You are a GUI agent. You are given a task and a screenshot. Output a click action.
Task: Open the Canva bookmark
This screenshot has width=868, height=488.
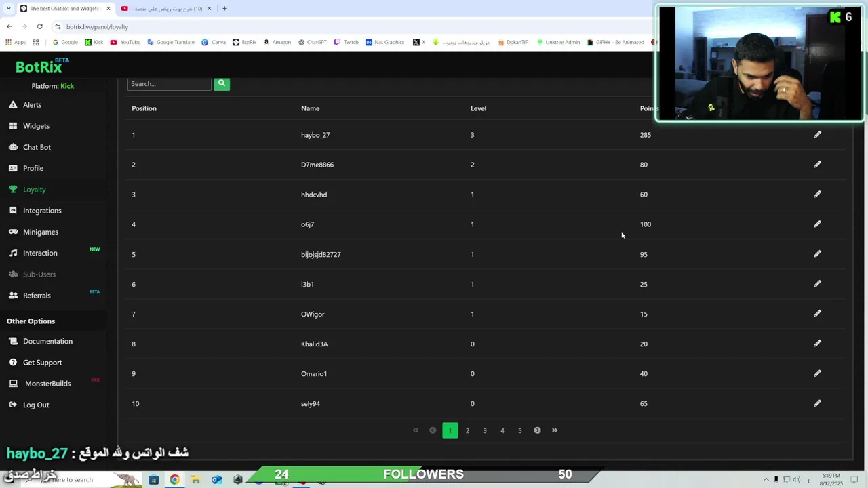(214, 42)
